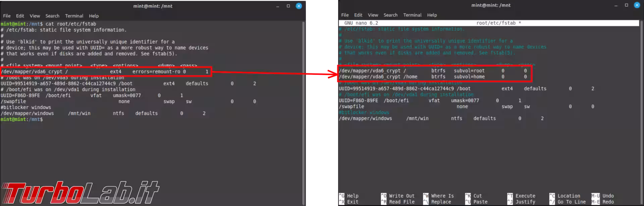Open File menu in left terminal
Screen dimensions: 644x206
click(7, 16)
